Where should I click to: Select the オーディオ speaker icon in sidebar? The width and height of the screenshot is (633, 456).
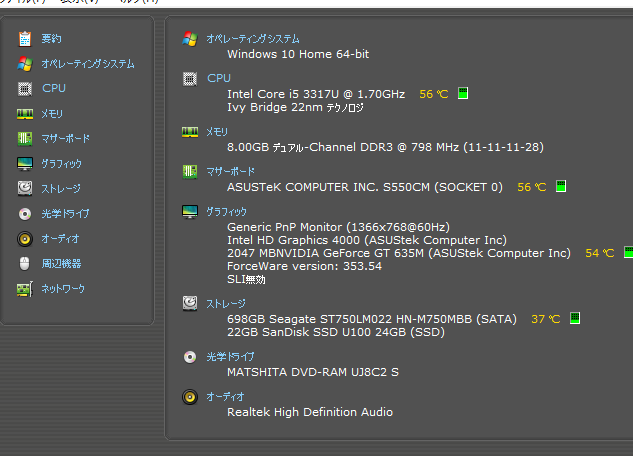coord(25,239)
